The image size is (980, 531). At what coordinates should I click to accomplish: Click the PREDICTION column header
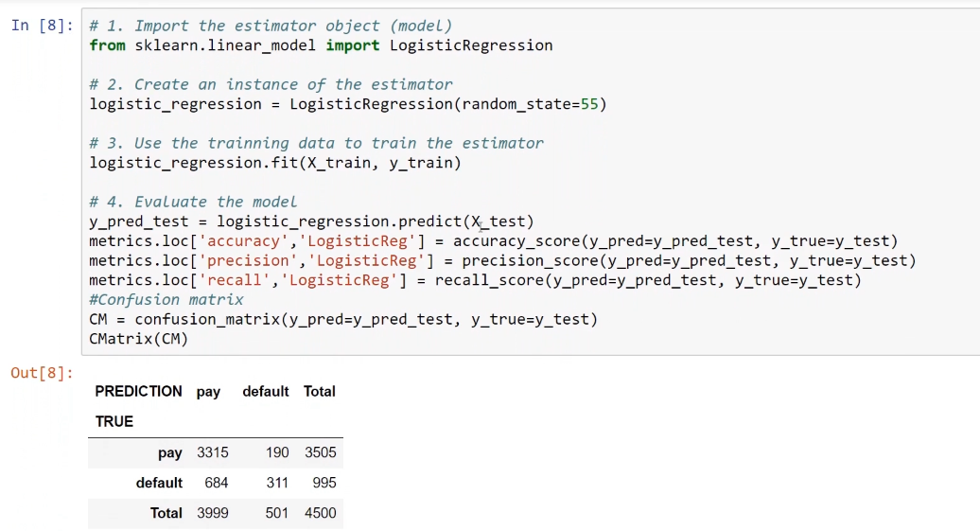click(139, 392)
